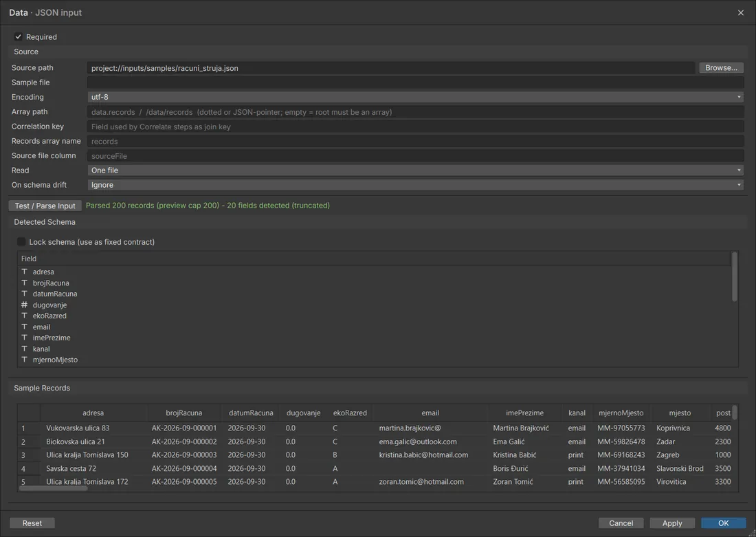Open the Encoding utf-8 dropdown
This screenshot has width=756, height=537.
pyautogui.click(x=416, y=97)
